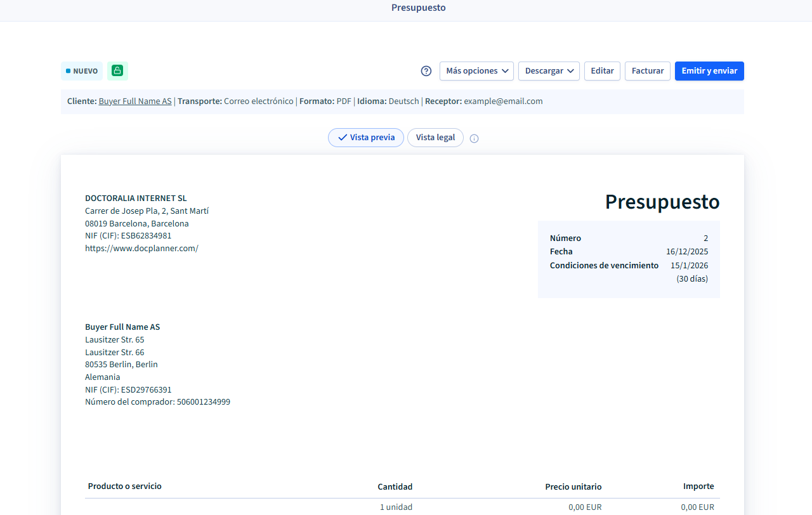Open the help question mark icon
Screen dimensions: 812x515
pyautogui.click(x=426, y=71)
